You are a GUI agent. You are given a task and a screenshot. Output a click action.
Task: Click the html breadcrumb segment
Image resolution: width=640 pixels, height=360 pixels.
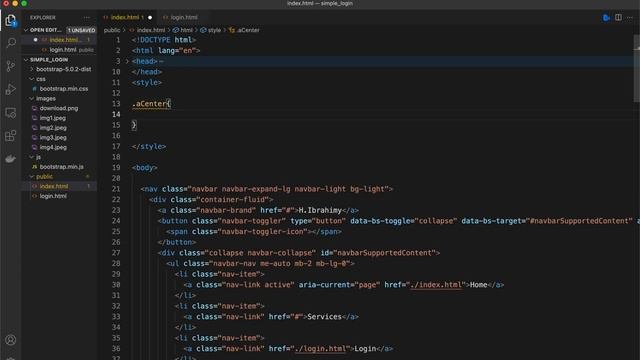pyautogui.click(x=186, y=30)
